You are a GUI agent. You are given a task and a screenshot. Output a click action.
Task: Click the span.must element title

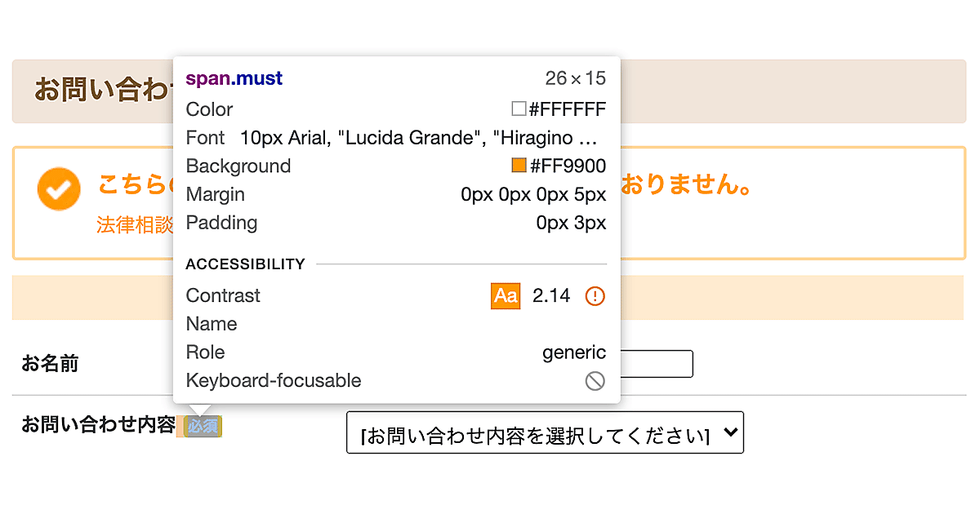234,78
